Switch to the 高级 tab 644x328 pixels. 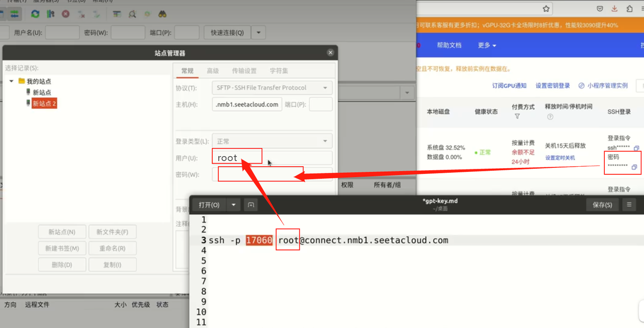[213, 71]
